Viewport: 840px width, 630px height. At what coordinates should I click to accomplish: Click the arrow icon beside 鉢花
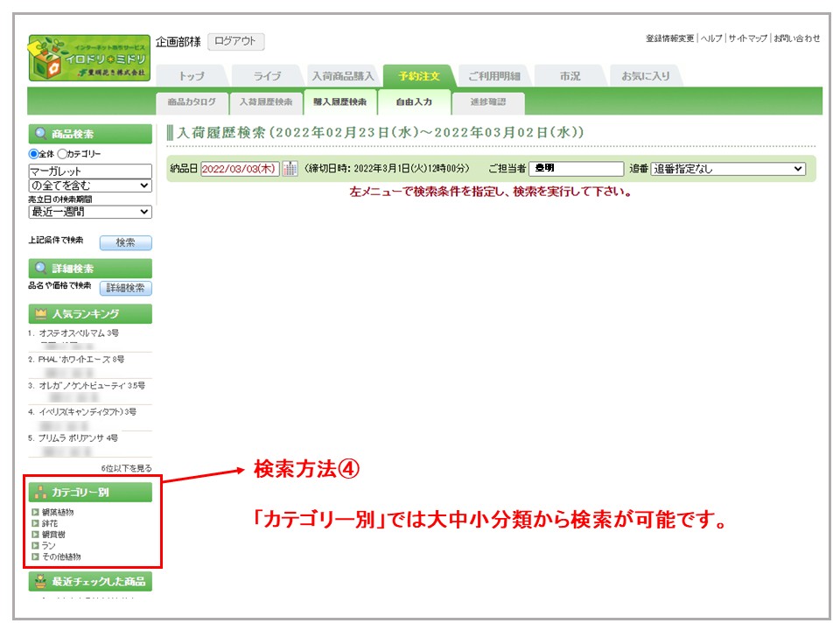pyautogui.click(x=35, y=523)
